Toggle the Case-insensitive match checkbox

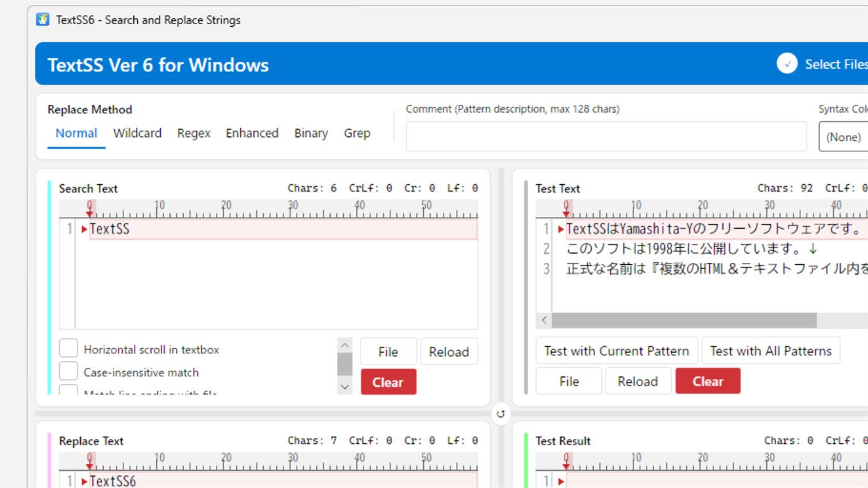(68, 372)
